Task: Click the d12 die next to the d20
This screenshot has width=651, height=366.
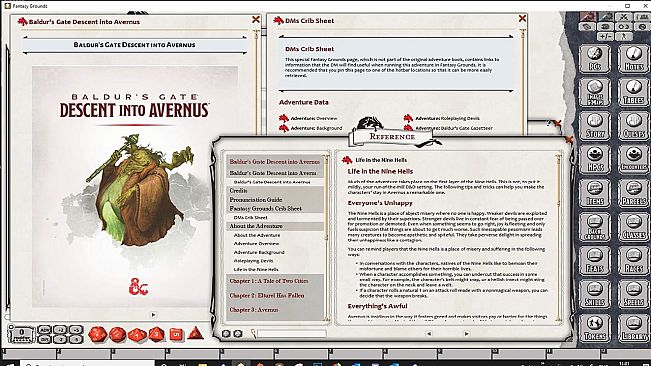Action: (x=117, y=334)
